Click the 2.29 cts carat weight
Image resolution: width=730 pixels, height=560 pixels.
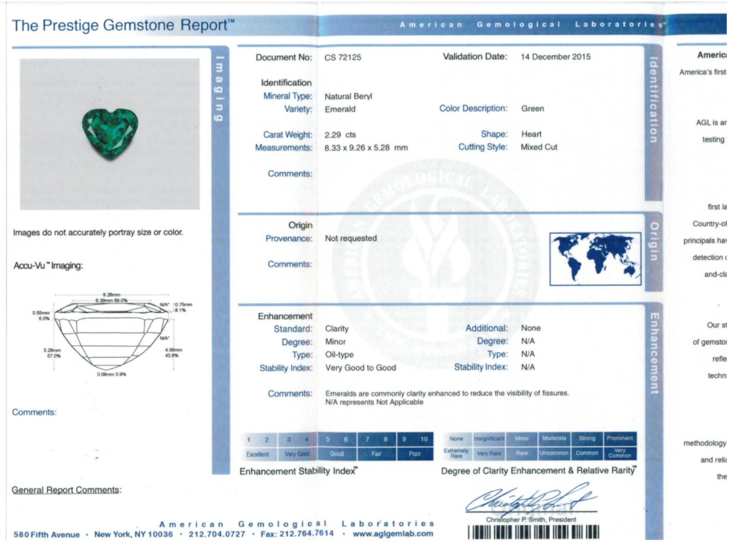(340, 135)
